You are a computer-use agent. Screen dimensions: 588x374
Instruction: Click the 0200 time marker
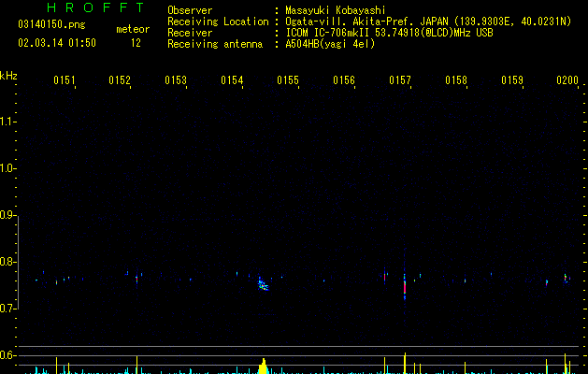point(567,80)
